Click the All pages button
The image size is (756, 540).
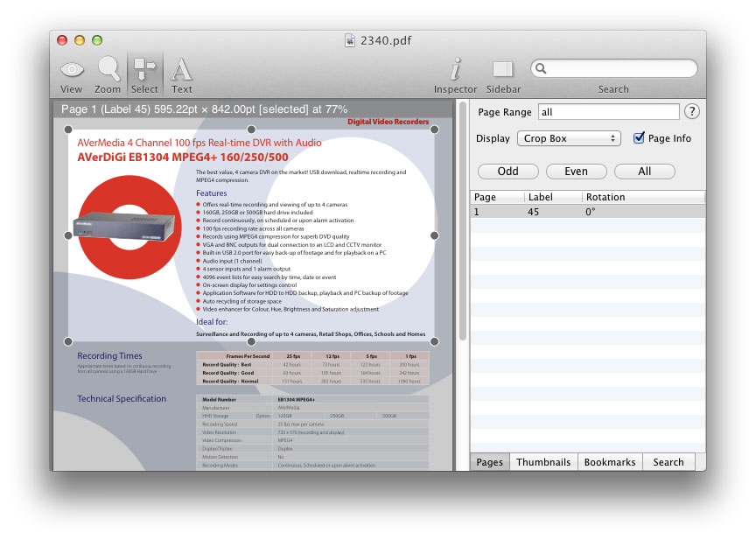click(x=645, y=172)
